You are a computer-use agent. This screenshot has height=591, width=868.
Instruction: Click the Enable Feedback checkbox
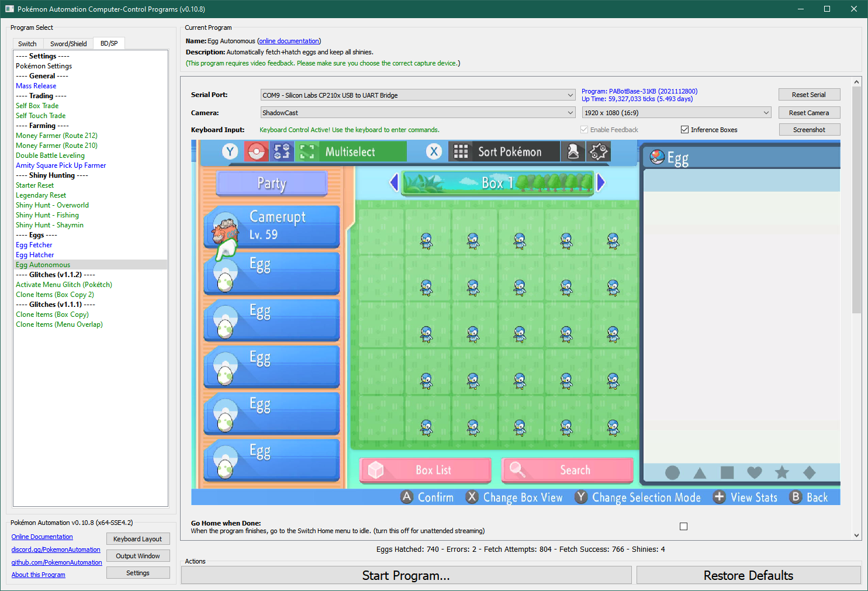coord(584,130)
